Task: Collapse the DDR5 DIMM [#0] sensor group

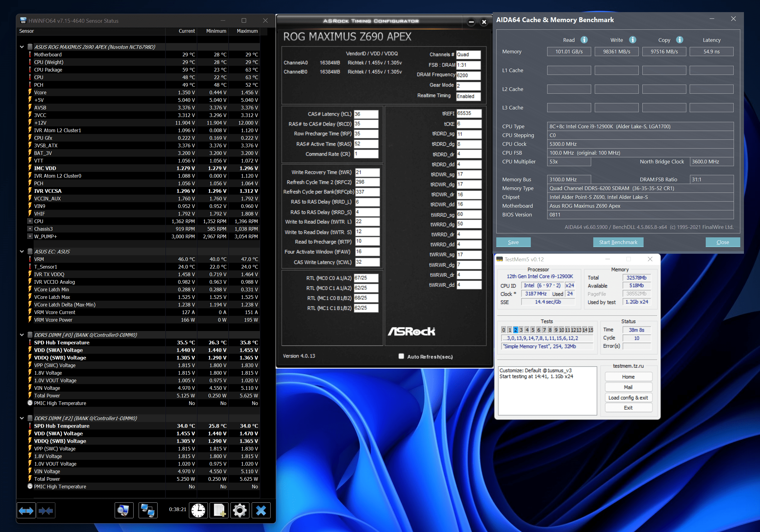Action: pyautogui.click(x=22, y=335)
